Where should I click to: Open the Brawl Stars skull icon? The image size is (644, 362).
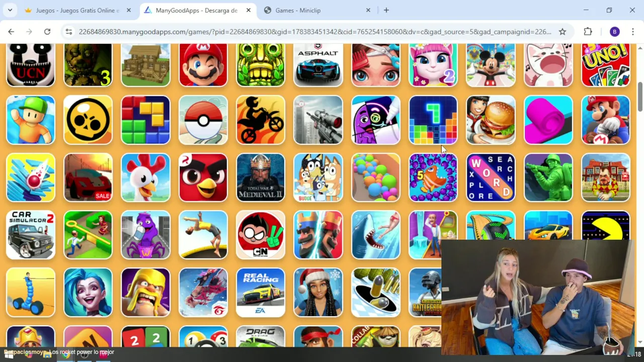pos(88,120)
